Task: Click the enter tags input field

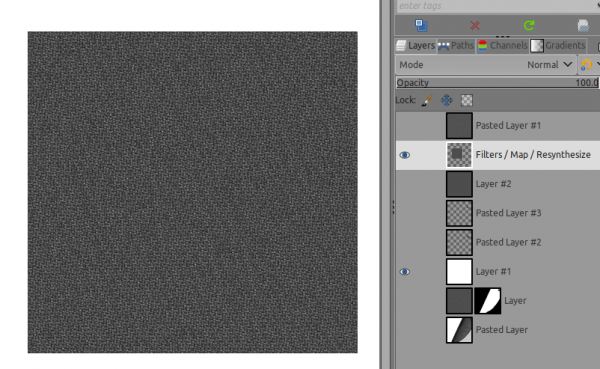Action: (497, 6)
